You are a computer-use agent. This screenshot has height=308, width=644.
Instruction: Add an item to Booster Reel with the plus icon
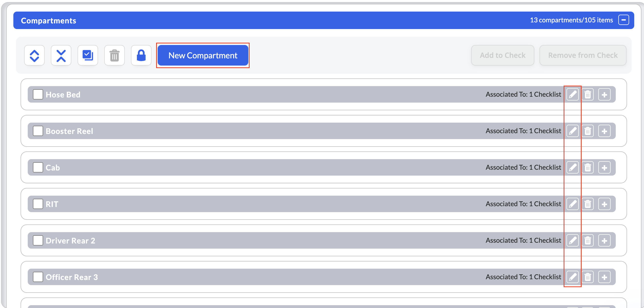pyautogui.click(x=604, y=131)
